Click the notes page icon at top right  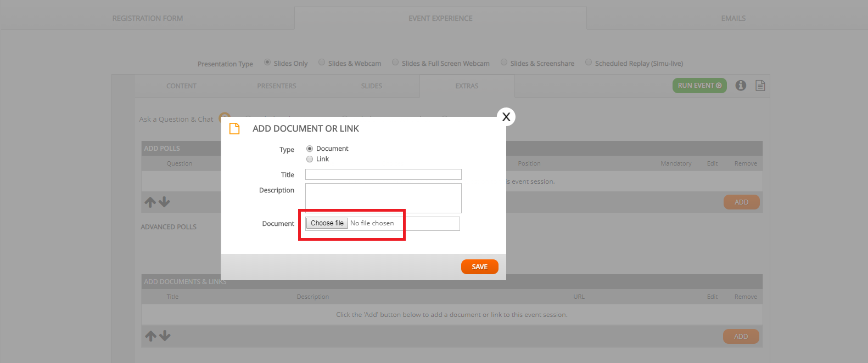coord(760,86)
